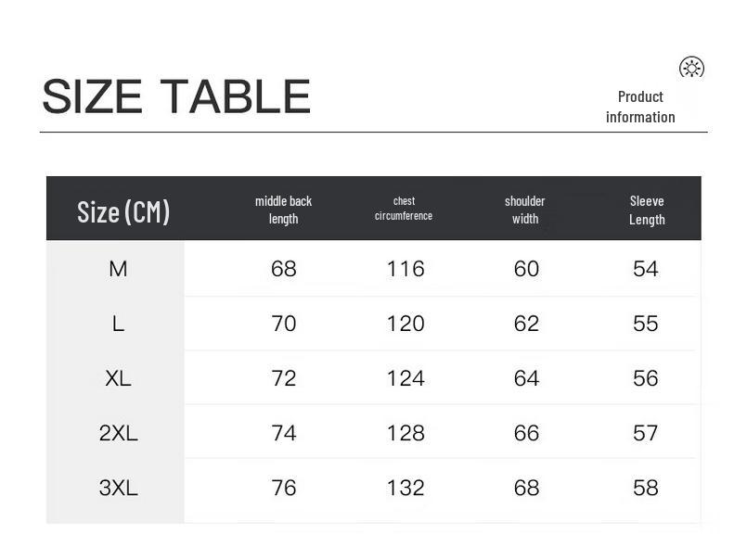Click the Sleeve Length column header
Screen dimensions: 747x560
647,210
